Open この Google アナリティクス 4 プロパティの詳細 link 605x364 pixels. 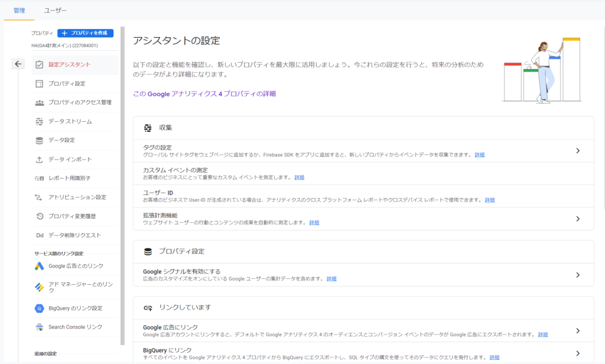pyautogui.click(x=204, y=94)
